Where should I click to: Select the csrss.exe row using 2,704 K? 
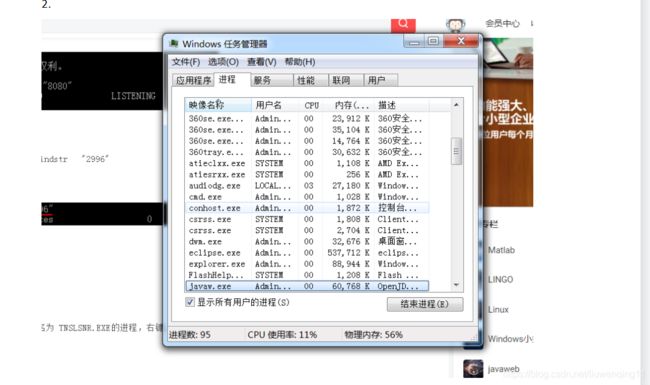tap(307, 230)
